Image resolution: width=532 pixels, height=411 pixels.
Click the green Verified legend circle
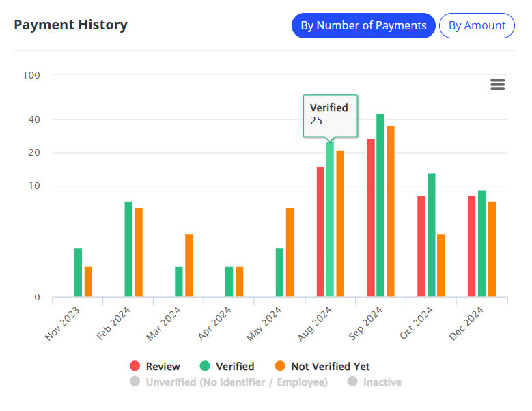click(205, 367)
